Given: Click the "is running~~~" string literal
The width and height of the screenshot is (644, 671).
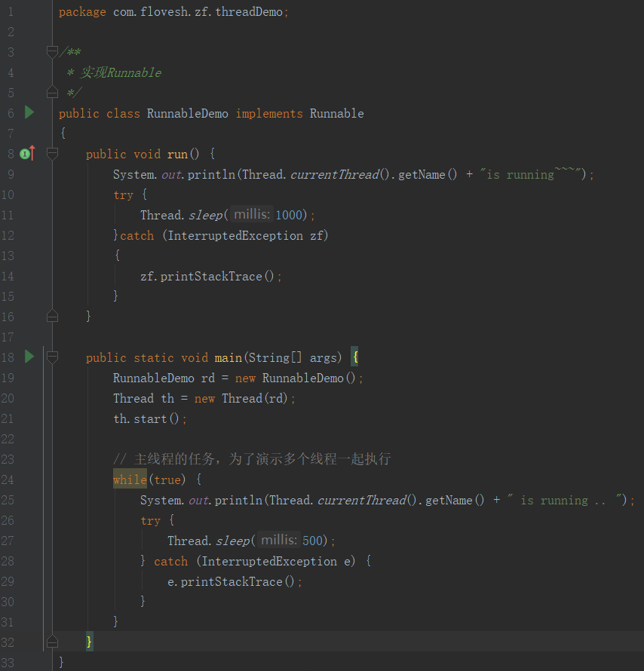Looking at the screenshot, I should pyautogui.click(x=531, y=173).
